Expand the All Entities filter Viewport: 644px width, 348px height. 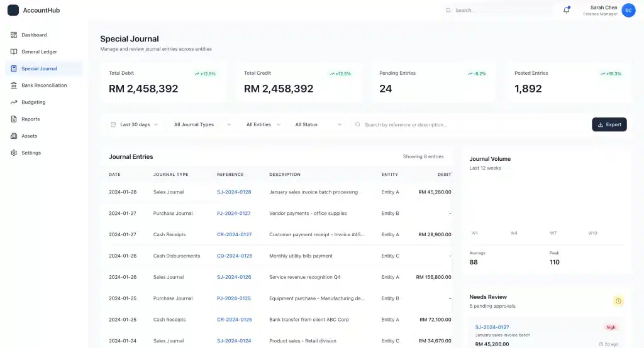[x=263, y=124]
